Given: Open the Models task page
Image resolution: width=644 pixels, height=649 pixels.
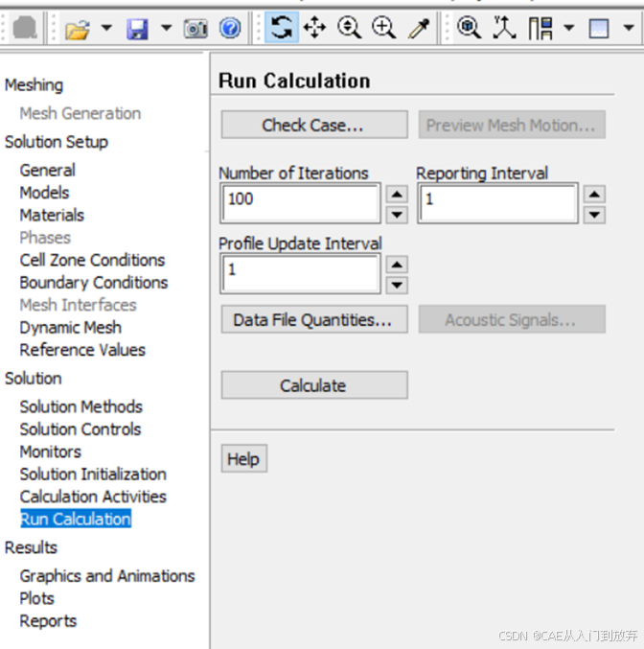Looking at the screenshot, I should 44,193.
